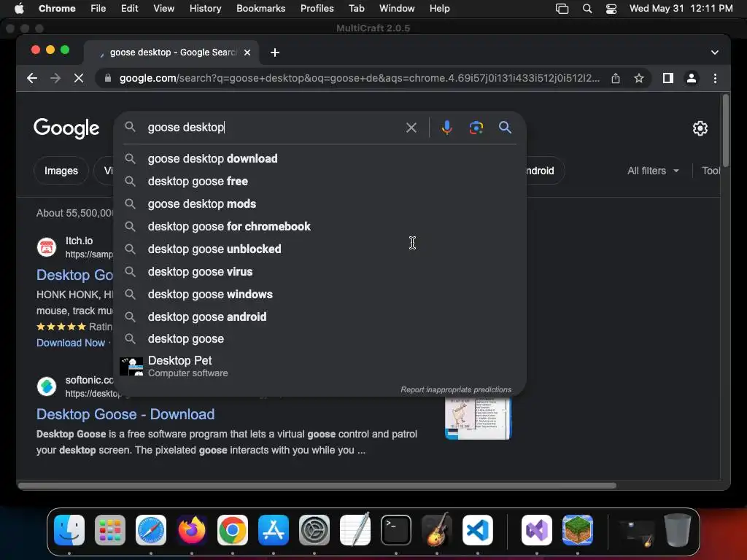Open Visual Studio purple icon in Dock

click(537, 530)
